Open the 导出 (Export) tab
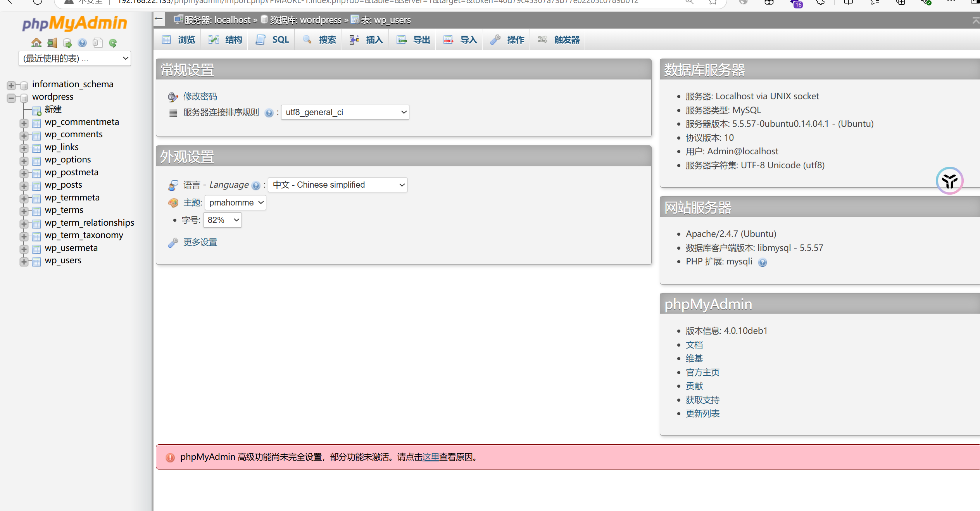 pos(413,40)
